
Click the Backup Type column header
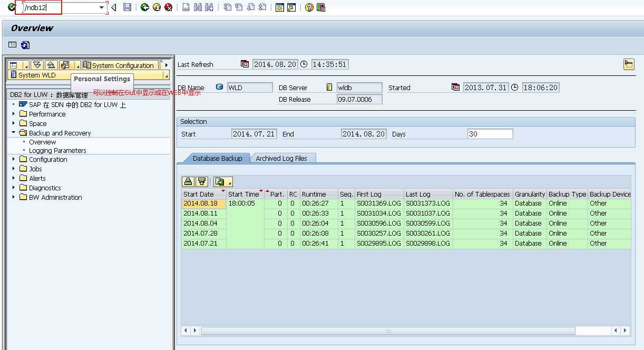pos(567,194)
